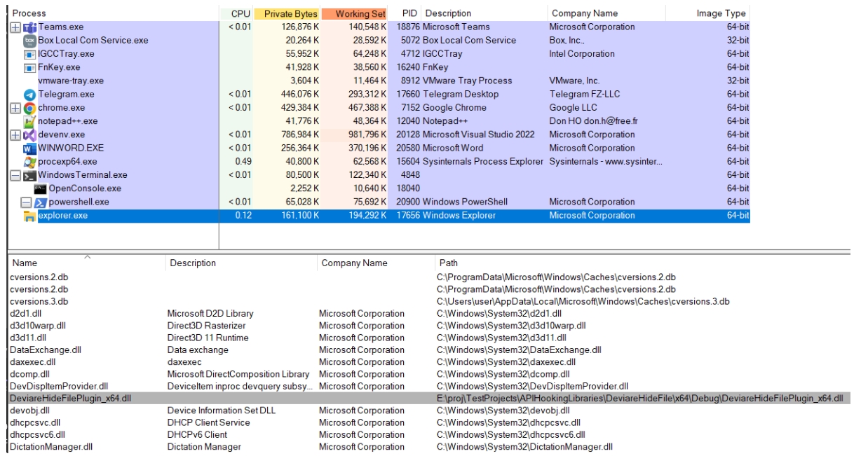868x456 pixels.
Task: Click the Telegram.exe paper plane icon
Action: point(29,95)
